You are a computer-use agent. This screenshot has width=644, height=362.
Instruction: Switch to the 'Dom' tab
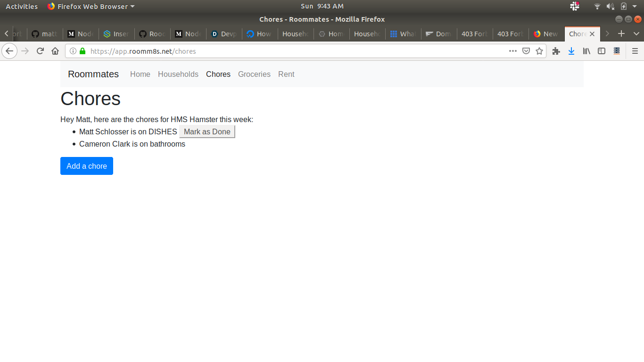pos(439,34)
